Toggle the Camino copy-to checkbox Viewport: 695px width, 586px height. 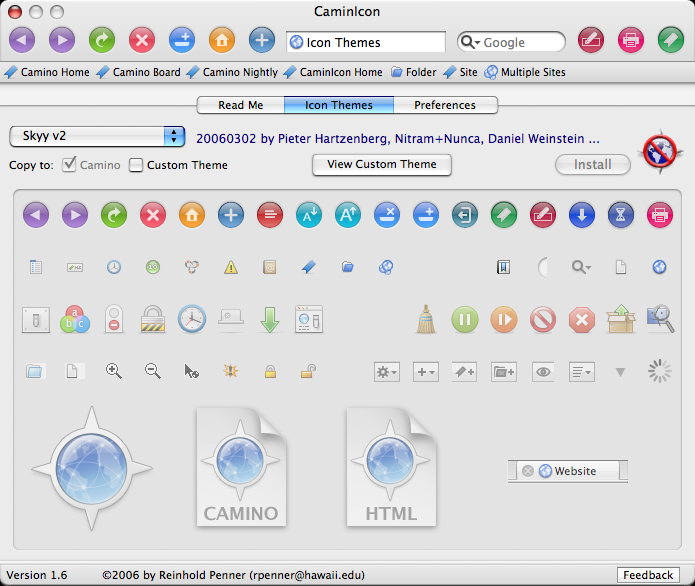point(69,164)
